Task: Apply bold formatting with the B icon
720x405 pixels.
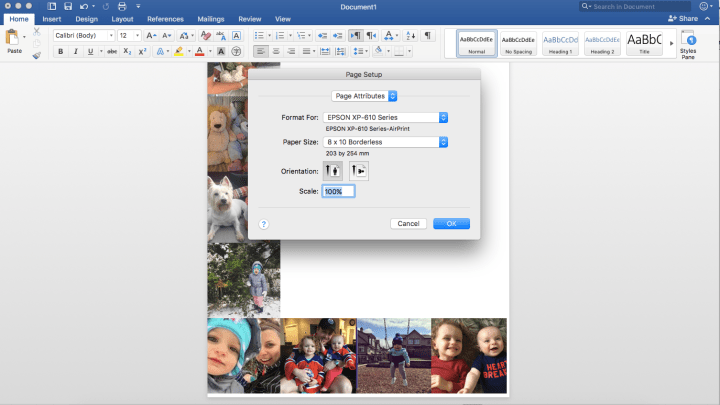Action: click(61, 51)
